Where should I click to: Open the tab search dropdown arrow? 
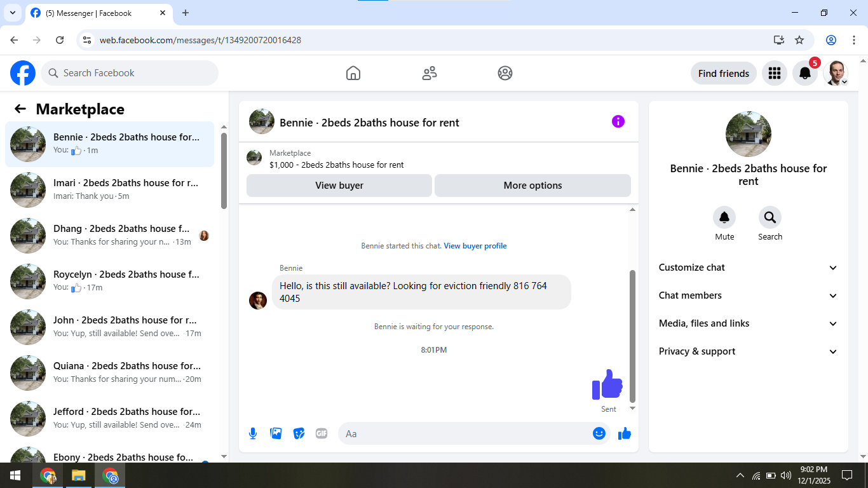[12, 13]
